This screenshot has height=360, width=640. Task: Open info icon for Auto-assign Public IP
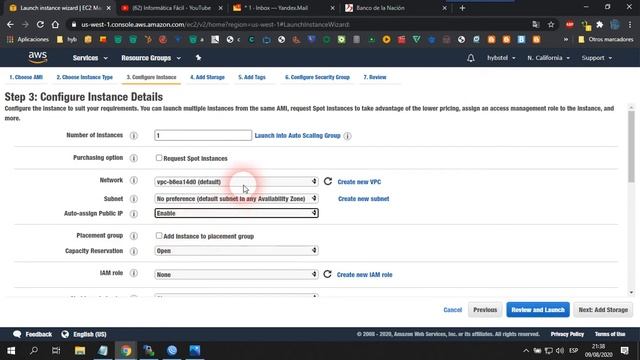click(133, 213)
